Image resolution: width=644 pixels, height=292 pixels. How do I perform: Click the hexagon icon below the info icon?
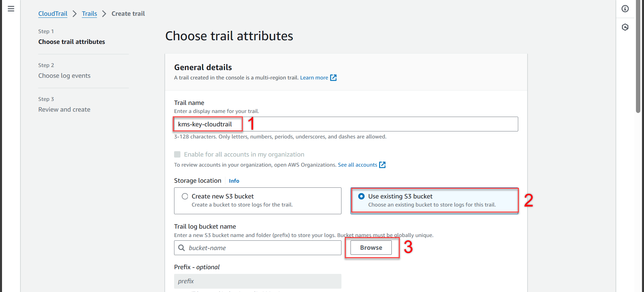tap(625, 27)
